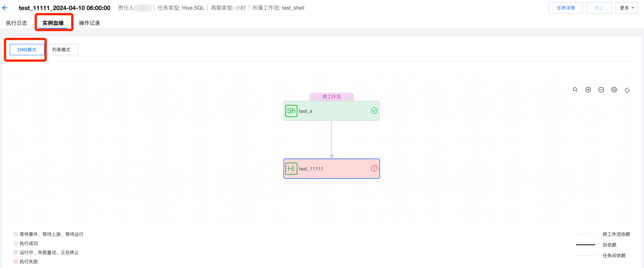Click the Sh icon on test_a node
The image size is (644, 268).
(291, 111)
